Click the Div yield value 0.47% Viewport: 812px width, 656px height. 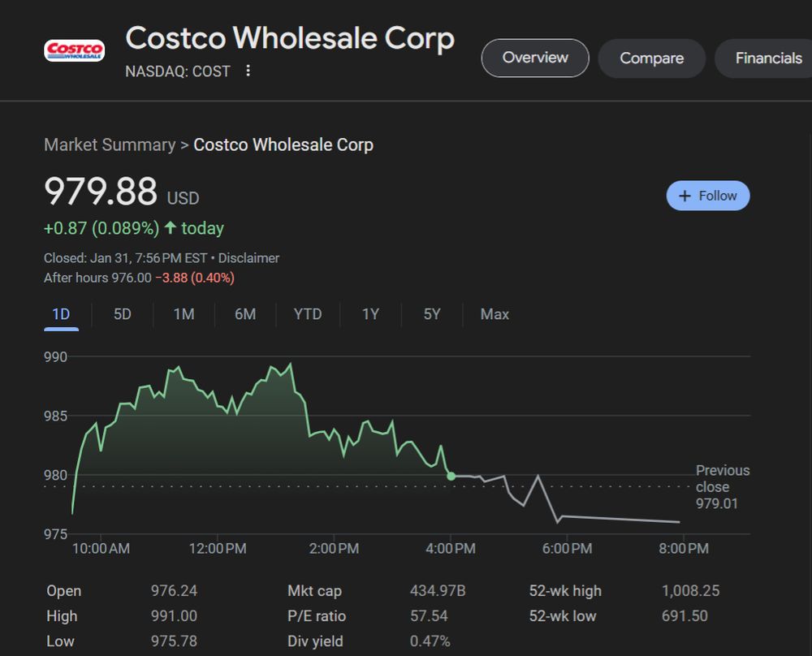click(430, 641)
